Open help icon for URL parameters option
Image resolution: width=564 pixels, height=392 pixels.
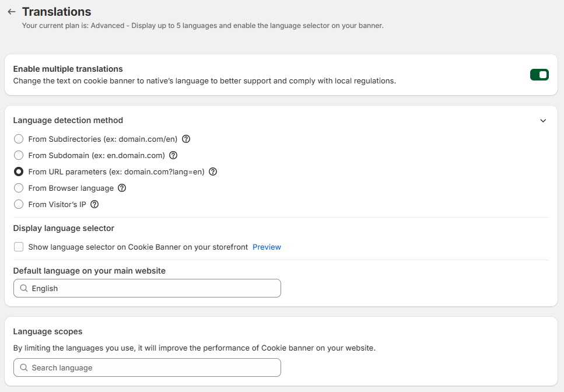coord(213,171)
